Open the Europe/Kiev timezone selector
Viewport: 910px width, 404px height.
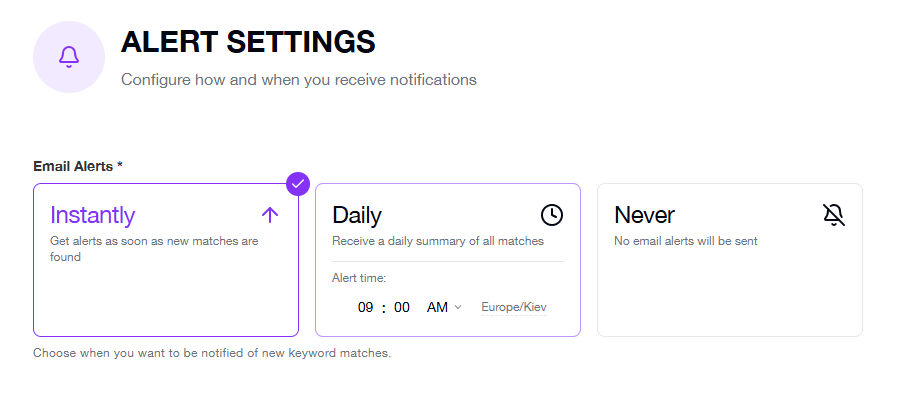click(x=514, y=307)
